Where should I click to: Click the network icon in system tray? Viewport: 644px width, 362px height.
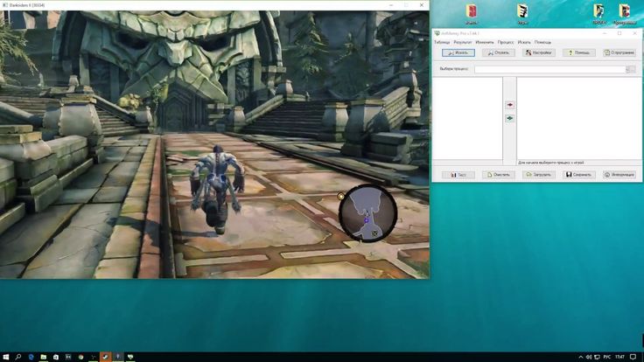pyautogui.click(x=597, y=357)
